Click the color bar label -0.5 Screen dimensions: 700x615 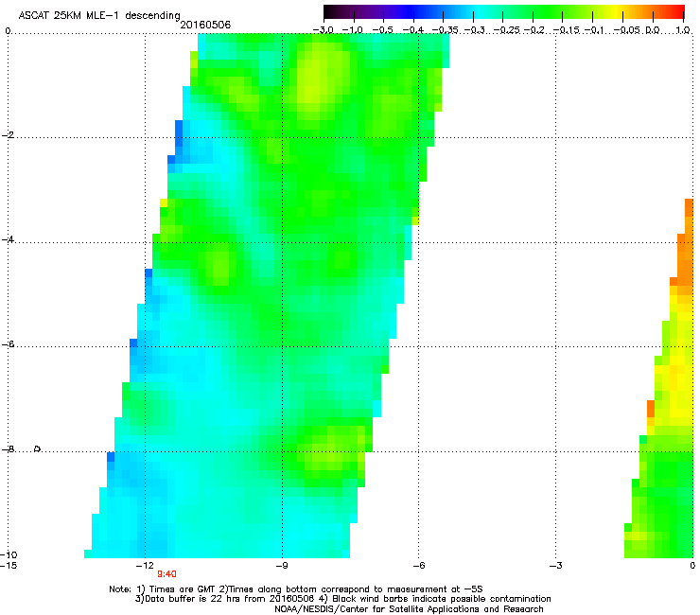pyautogui.click(x=382, y=30)
